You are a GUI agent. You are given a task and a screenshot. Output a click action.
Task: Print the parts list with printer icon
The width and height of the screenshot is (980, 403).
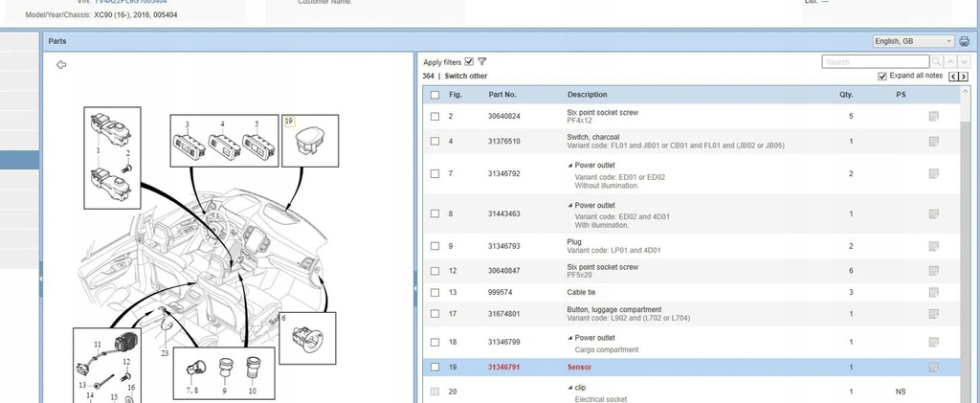tap(965, 41)
